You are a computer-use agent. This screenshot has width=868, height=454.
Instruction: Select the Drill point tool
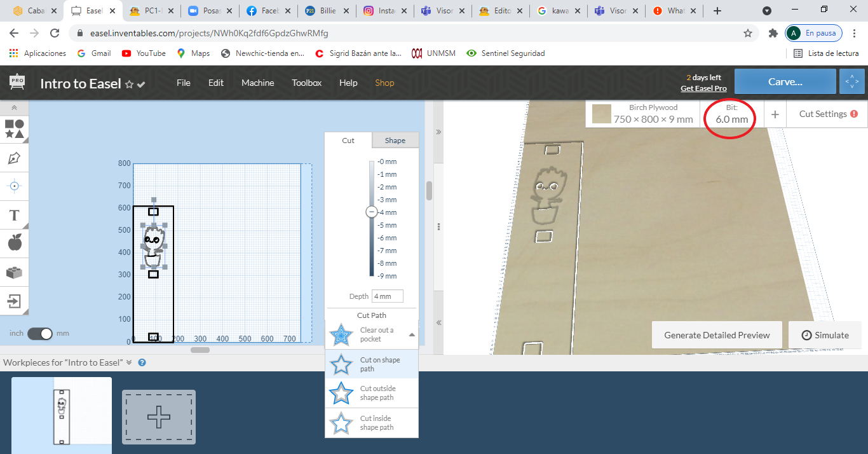pyautogui.click(x=15, y=186)
